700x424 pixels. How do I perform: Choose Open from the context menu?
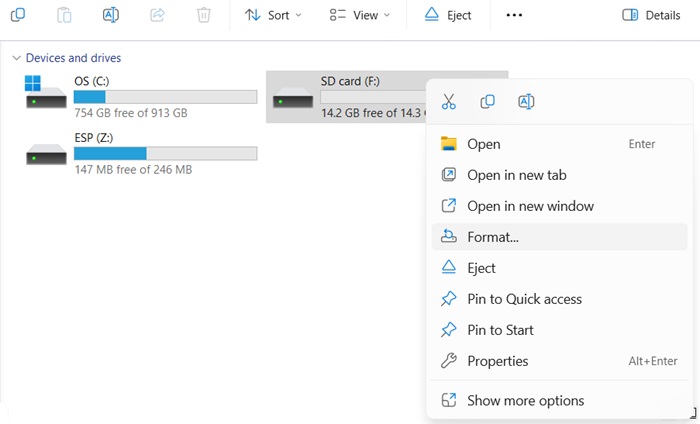pos(559,144)
